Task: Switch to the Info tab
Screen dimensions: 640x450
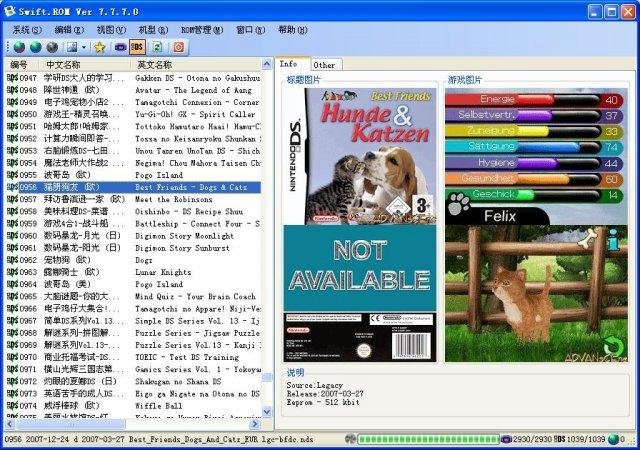Action: pos(293,64)
